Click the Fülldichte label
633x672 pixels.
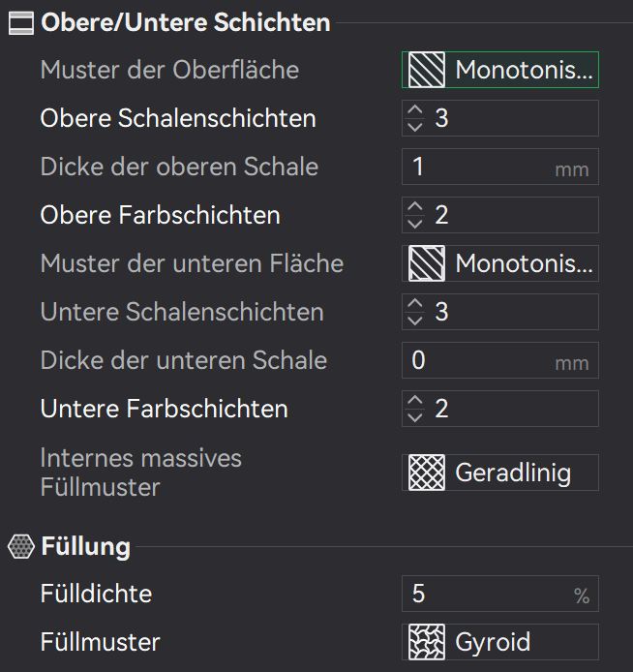[x=96, y=594]
